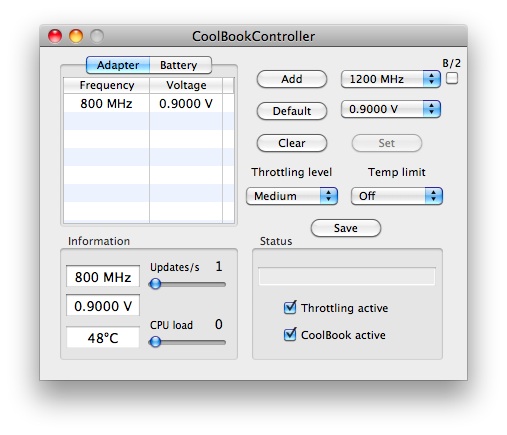507x435 pixels.
Task: Click the 48°C temperature field
Action: point(103,338)
